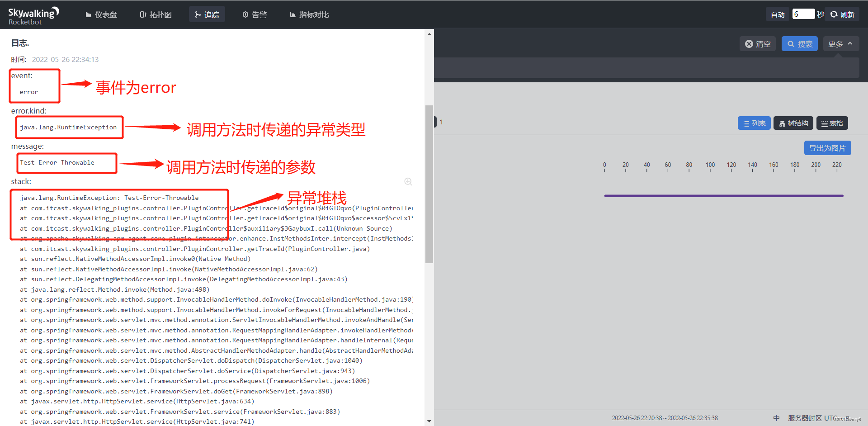
Task: Click the Method.invoke(Method.java:498) stack line
Action: click(115, 289)
